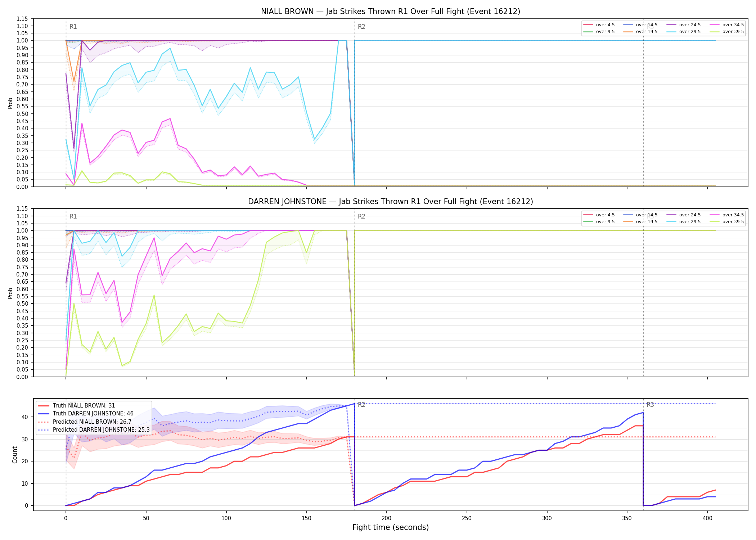The height and width of the screenshot is (540, 756).
Task: Click the 'Prob' y-axis label of Darren Johnstone chart
Action: [10, 293]
